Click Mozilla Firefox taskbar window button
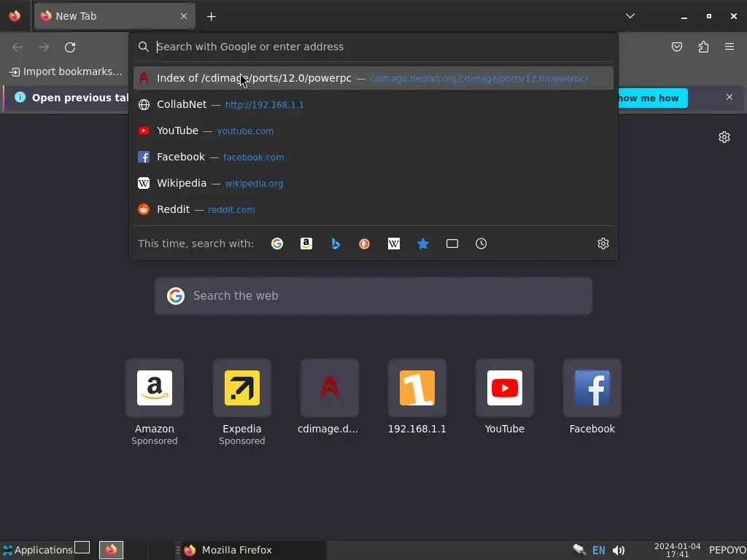 click(x=253, y=550)
